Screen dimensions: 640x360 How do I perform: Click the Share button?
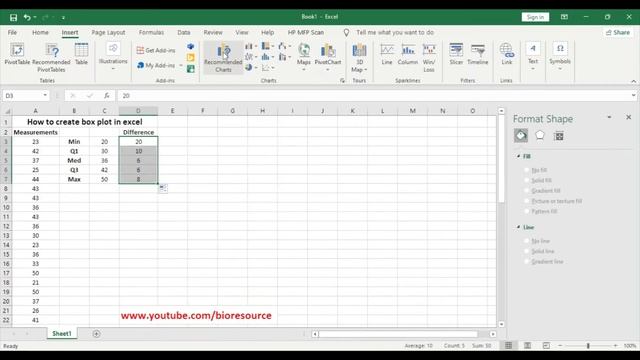(x=618, y=32)
